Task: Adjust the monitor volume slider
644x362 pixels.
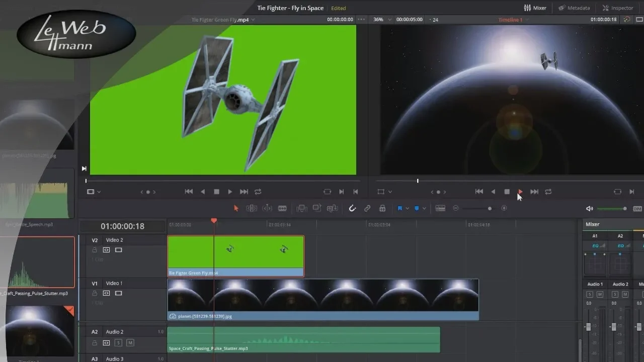Action: [625, 209]
